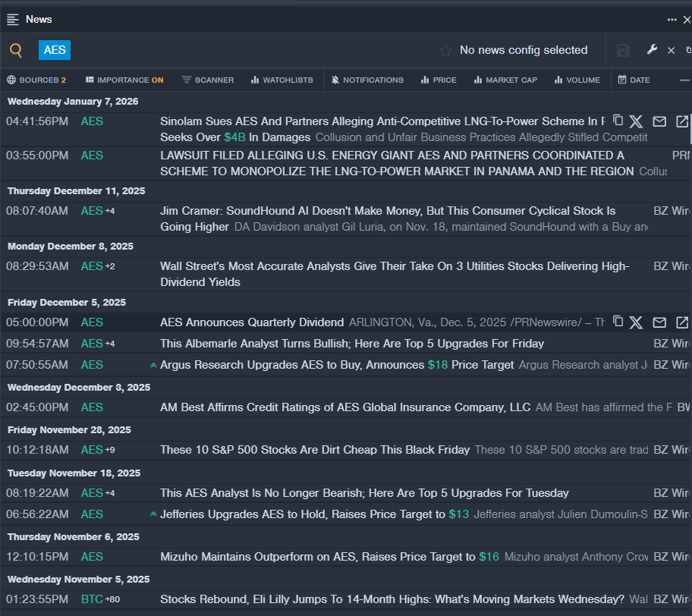Image resolution: width=692 pixels, height=616 pixels.
Task: Open the Volume filter
Action: (577, 80)
